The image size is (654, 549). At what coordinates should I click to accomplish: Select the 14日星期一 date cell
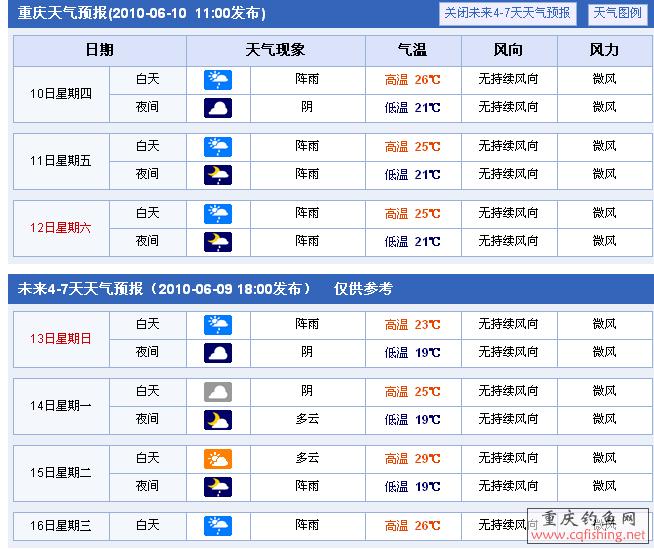point(61,406)
